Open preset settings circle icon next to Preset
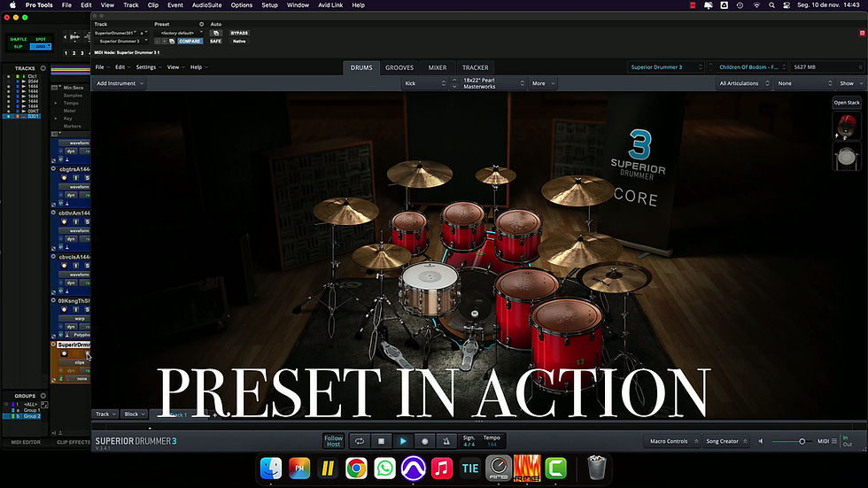Viewport: 868px width, 488px height. pos(202,24)
